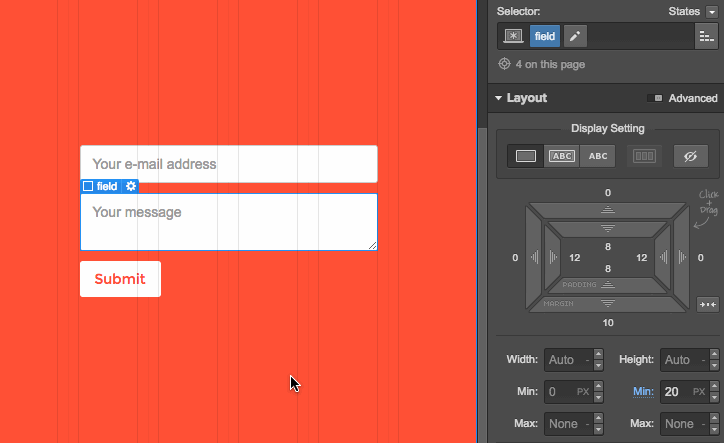Set display to inline-block
The width and height of the screenshot is (724, 443).
click(x=561, y=156)
